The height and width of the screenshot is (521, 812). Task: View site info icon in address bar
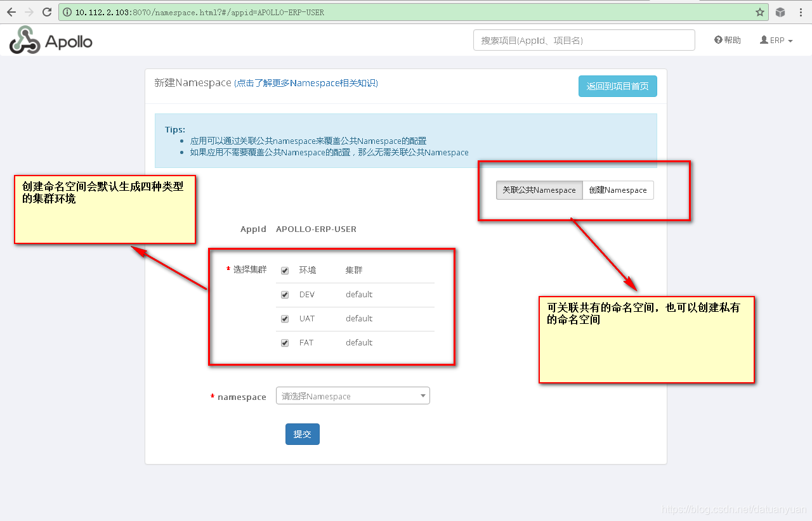(67, 12)
